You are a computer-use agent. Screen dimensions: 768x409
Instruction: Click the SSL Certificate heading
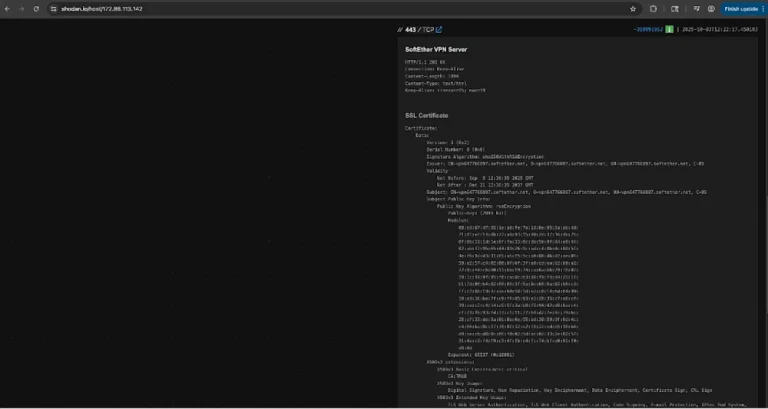tap(427, 116)
